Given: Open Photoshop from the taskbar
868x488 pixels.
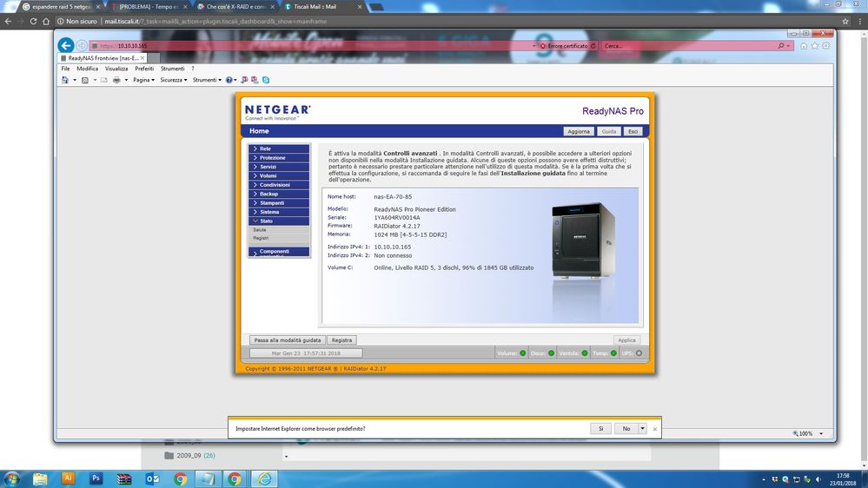Looking at the screenshot, I should [96, 478].
